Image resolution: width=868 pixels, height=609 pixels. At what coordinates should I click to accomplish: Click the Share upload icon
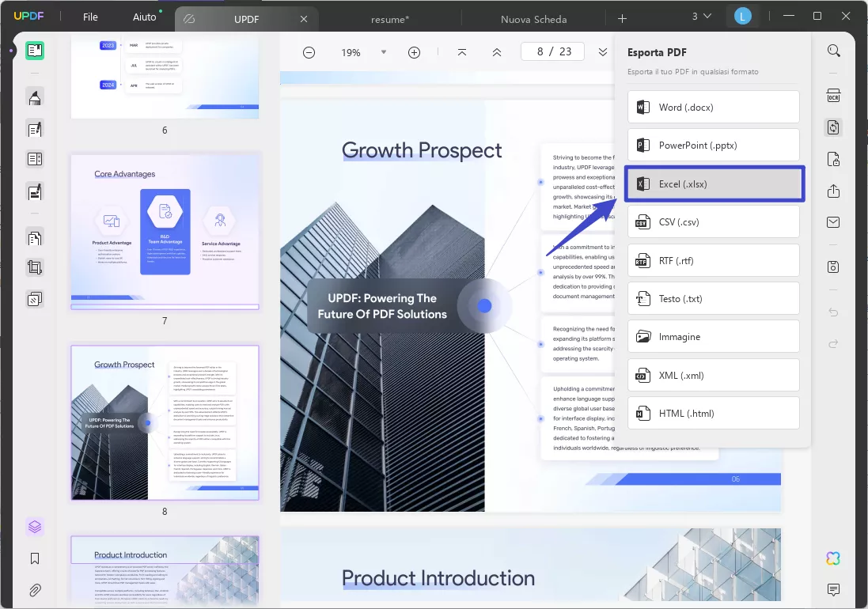point(834,191)
